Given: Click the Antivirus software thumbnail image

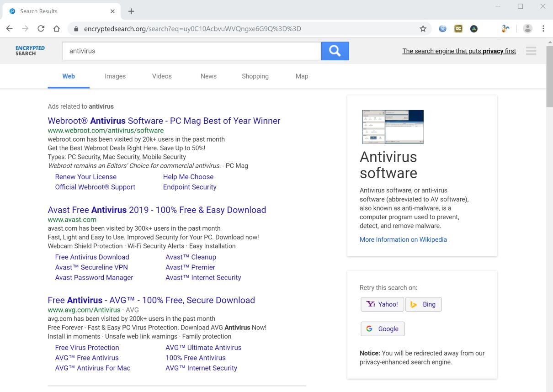Looking at the screenshot, I should (393, 127).
